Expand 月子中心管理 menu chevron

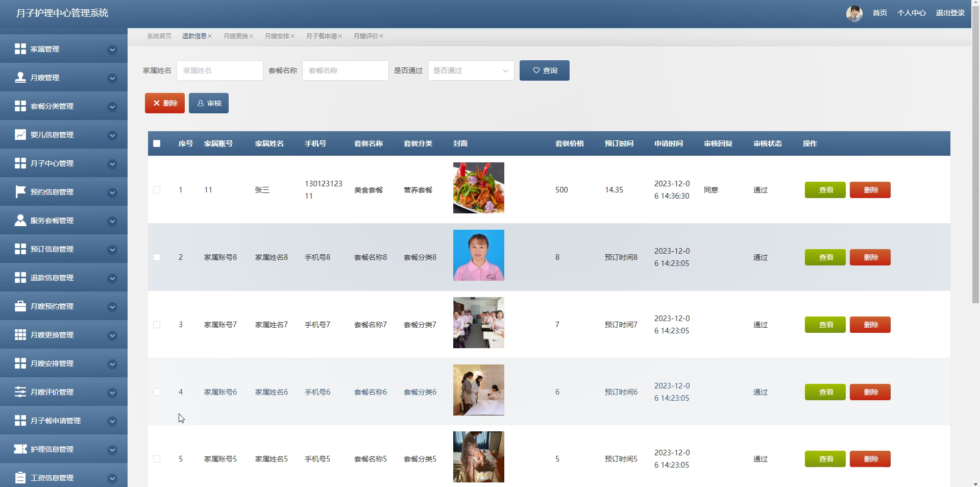[x=112, y=164]
